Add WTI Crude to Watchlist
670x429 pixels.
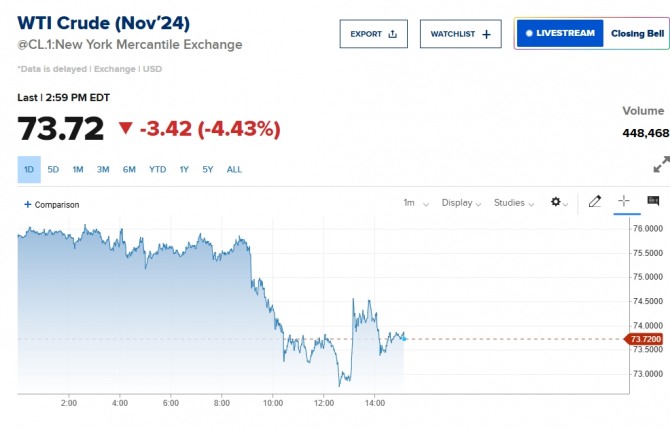460,34
